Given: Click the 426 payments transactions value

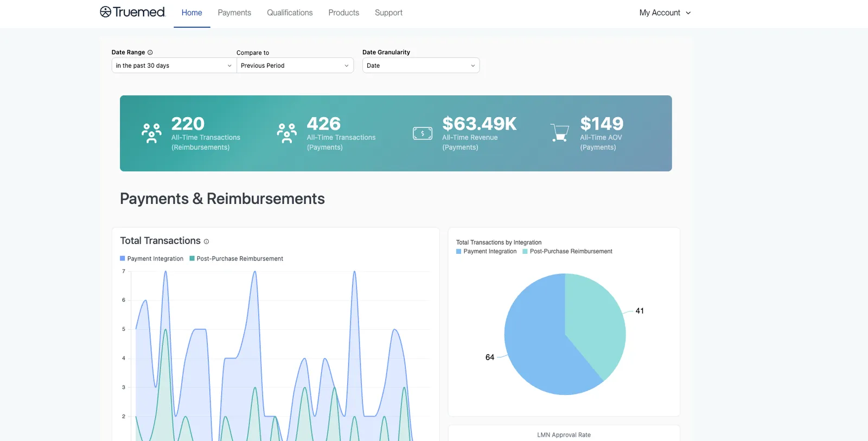Looking at the screenshot, I should (x=323, y=124).
